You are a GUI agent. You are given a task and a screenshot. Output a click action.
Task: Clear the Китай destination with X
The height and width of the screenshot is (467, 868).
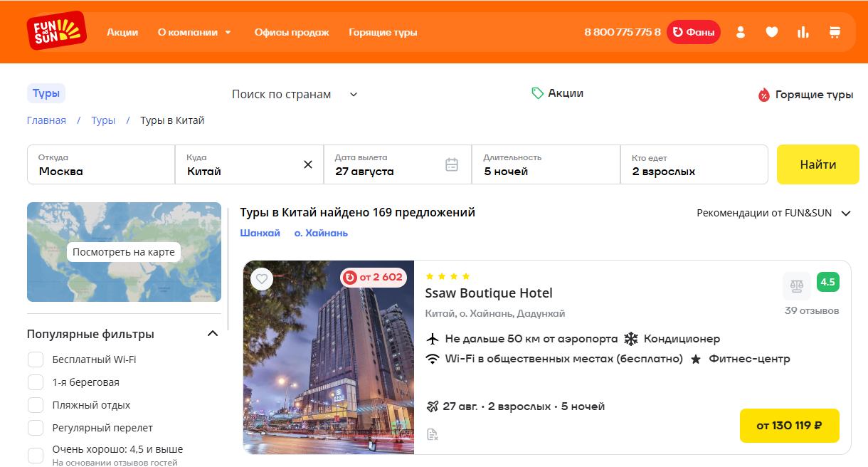click(x=308, y=164)
